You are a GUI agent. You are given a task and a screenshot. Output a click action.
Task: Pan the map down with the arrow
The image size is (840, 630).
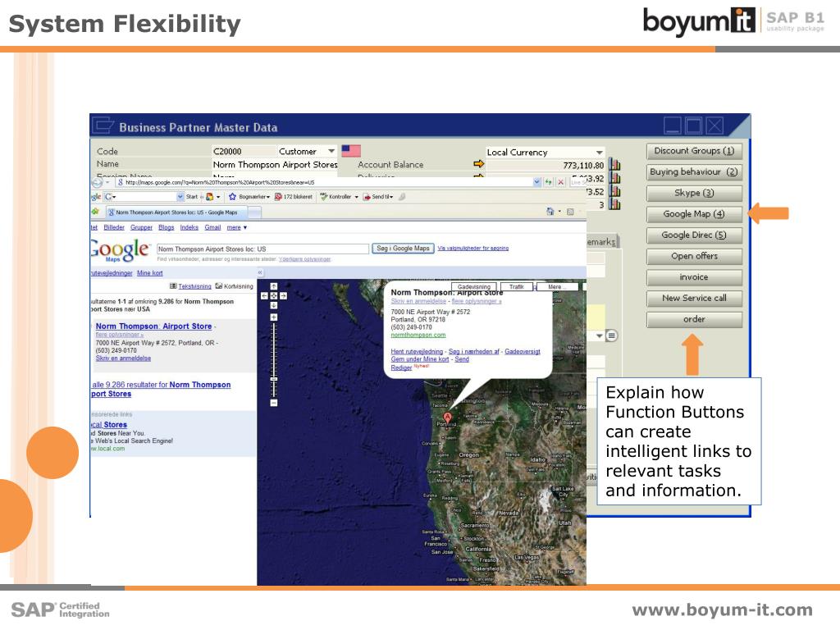(274, 305)
